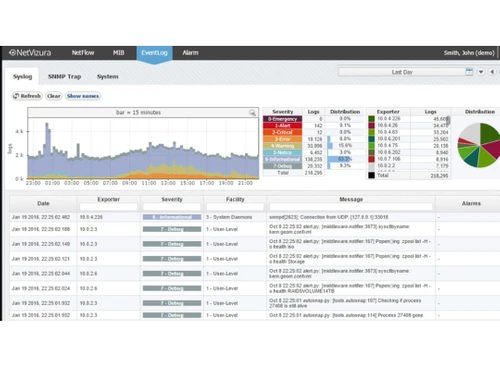Screen dimensions: 500x375
Task: Click the 138,235 Informational logs count
Action: [313, 159]
